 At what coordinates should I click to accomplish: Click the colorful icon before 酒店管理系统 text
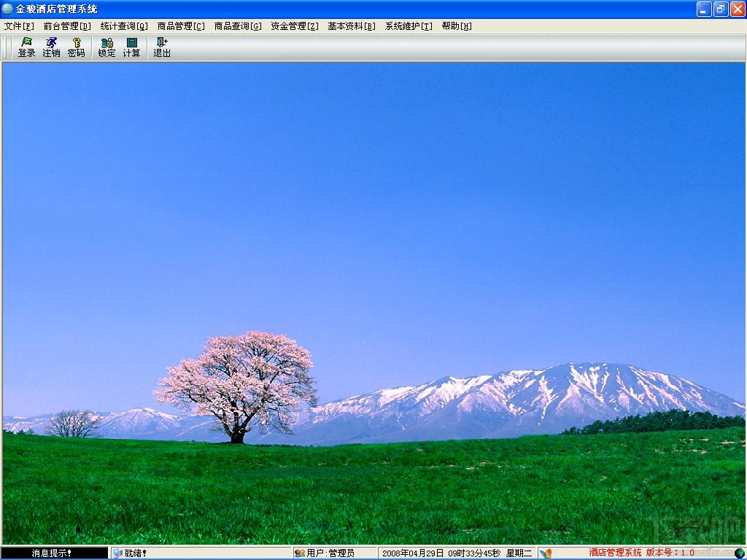(546, 553)
